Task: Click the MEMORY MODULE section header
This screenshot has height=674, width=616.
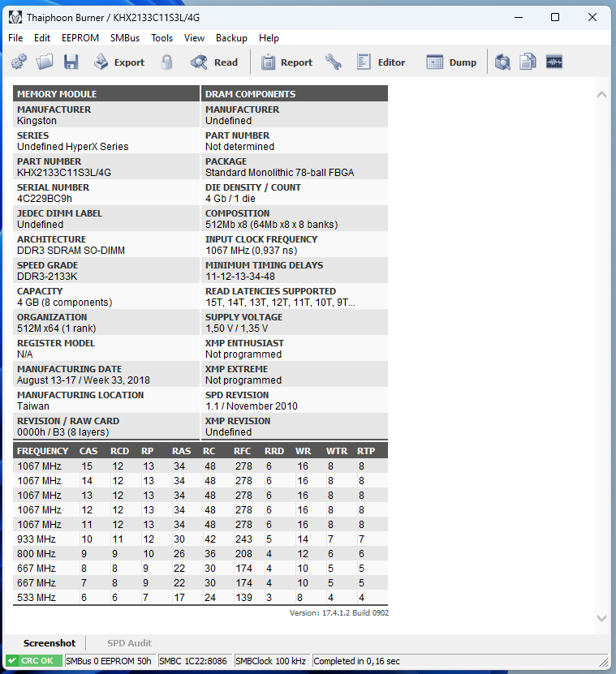Action: point(106,94)
